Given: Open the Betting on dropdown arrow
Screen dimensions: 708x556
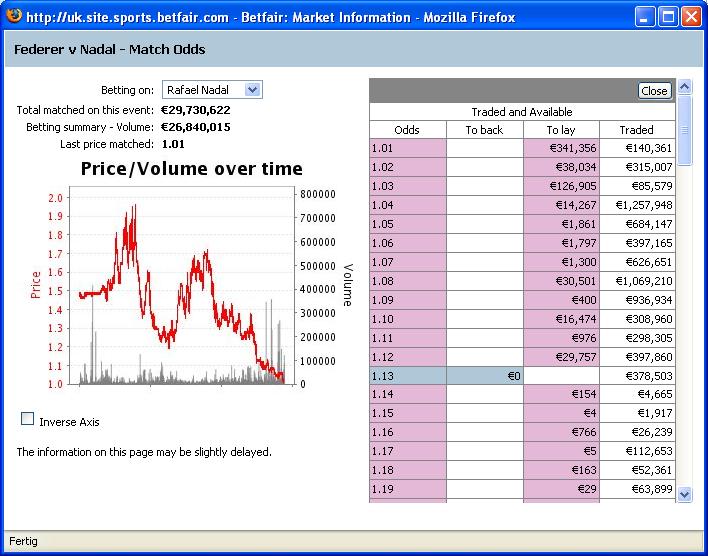Looking at the screenshot, I should point(253,90).
